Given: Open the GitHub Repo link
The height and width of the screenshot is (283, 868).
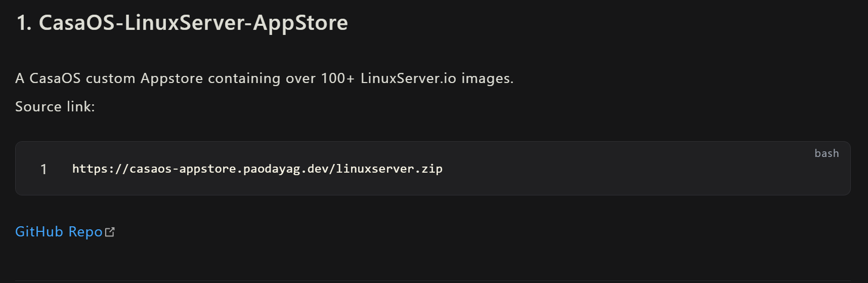Looking at the screenshot, I should (59, 232).
